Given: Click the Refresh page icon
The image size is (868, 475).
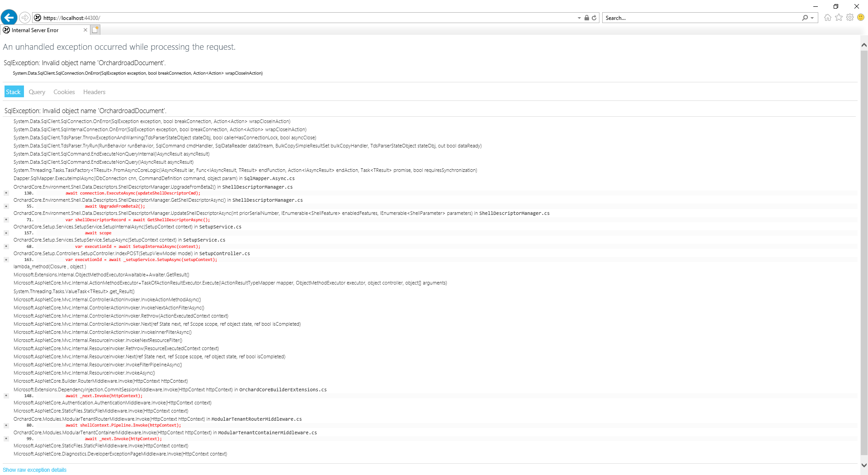Looking at the screenshot, I should click(x=594, y=18).
